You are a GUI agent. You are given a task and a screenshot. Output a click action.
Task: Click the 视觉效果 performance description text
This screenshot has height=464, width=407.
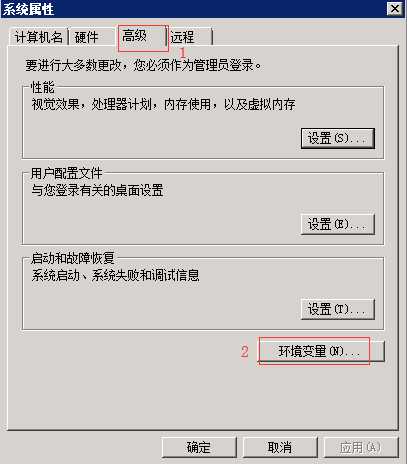point(163,105)
